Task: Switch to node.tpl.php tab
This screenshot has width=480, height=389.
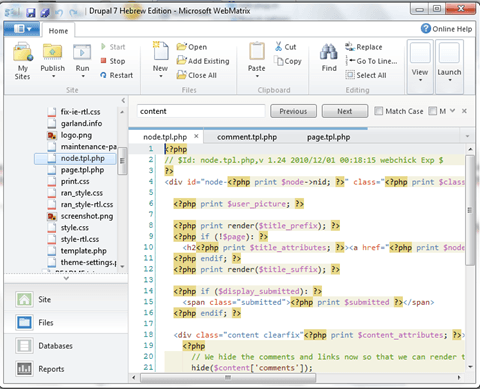Action: pos(165,137)
